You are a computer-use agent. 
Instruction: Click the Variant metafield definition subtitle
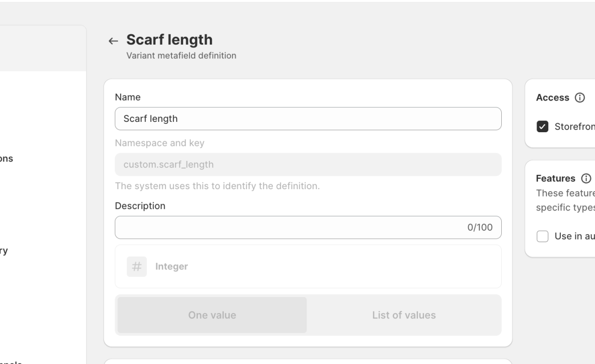coord(181,55)
